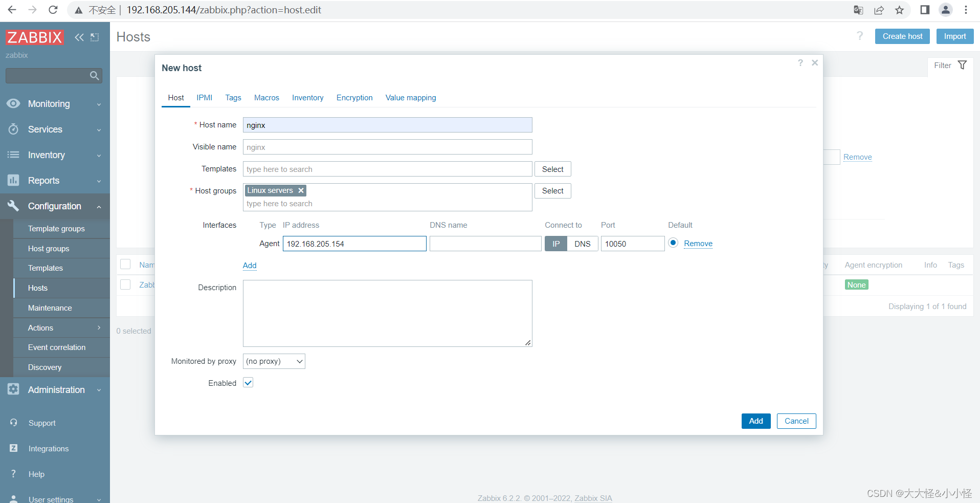Remove Linux servers host group tag
Screen dimensions: 980x503
[301, 190]
